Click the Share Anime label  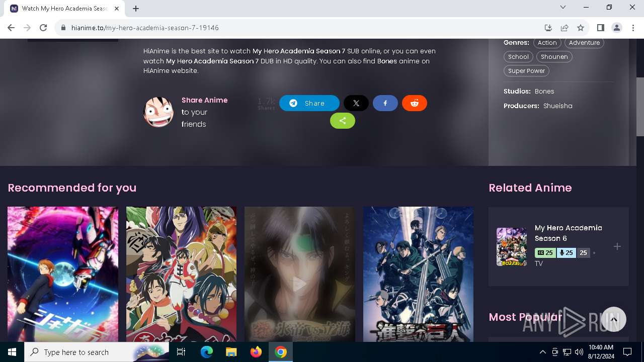click(x=205, y=100)
